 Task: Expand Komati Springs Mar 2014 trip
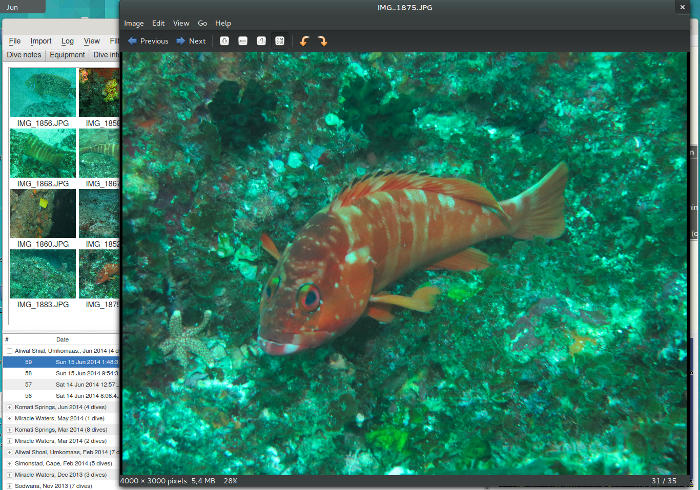[9, 430]
